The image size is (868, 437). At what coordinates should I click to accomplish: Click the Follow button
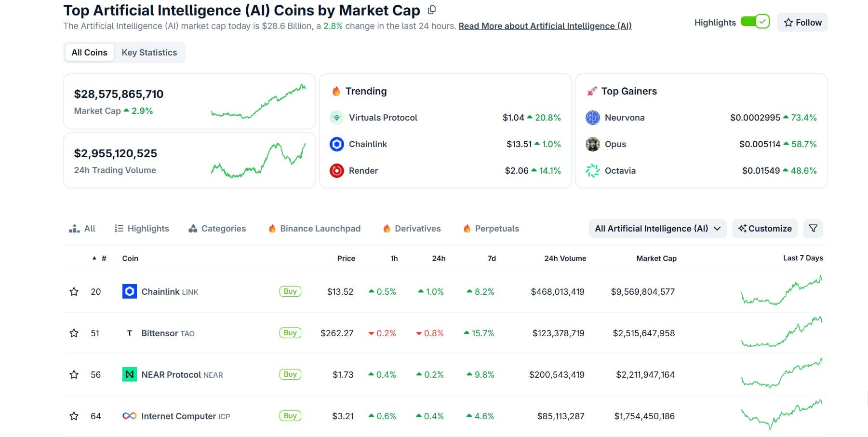point(801,22)
